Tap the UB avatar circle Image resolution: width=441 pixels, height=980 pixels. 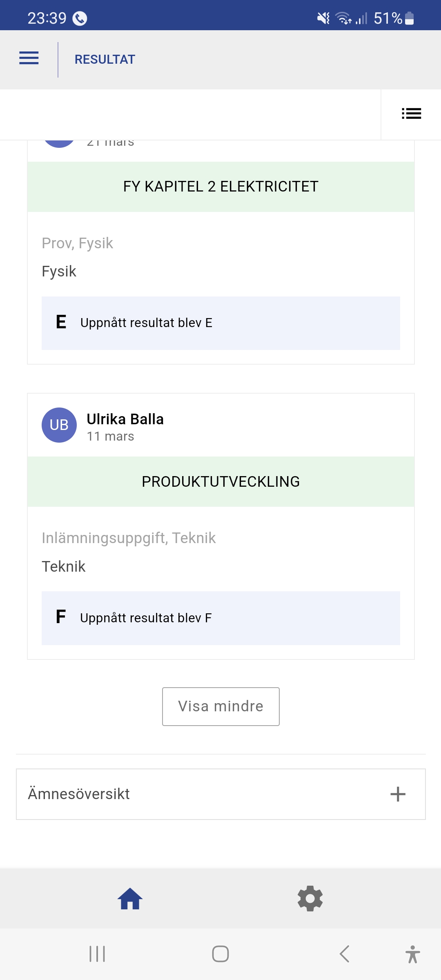tap(59, 425)
